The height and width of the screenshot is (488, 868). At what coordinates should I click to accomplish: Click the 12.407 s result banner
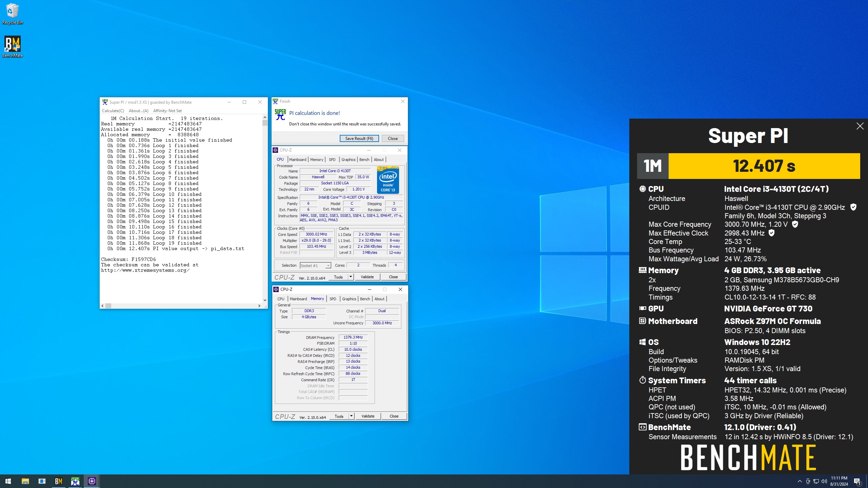tap(764, 166)
